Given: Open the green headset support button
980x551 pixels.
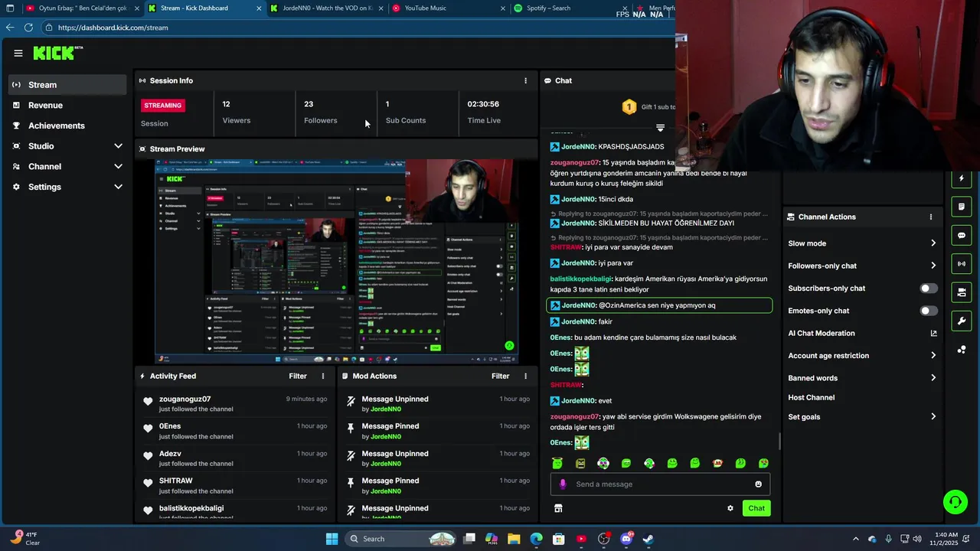Looking at the screenshot, I should coord(955,502).
